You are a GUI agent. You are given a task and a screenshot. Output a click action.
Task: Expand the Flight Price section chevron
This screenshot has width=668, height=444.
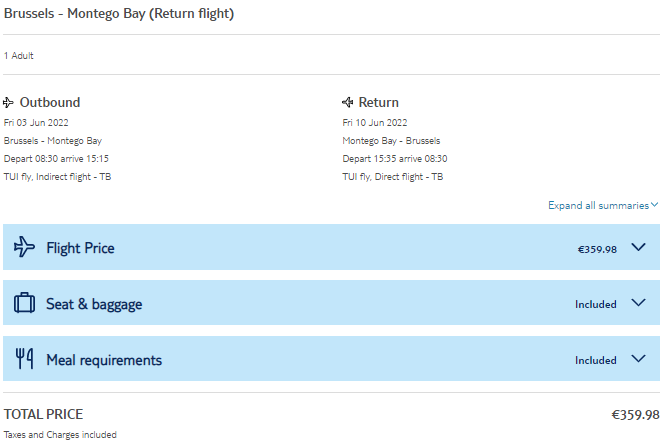coord(638,247)
